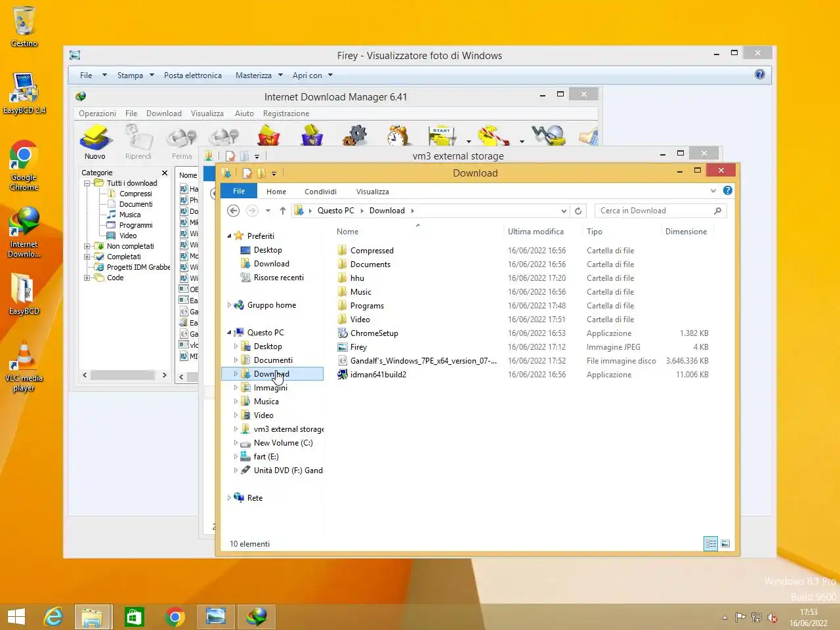
Task: Click Questo PC in the breadcrumb path
Action: [335, 211]
